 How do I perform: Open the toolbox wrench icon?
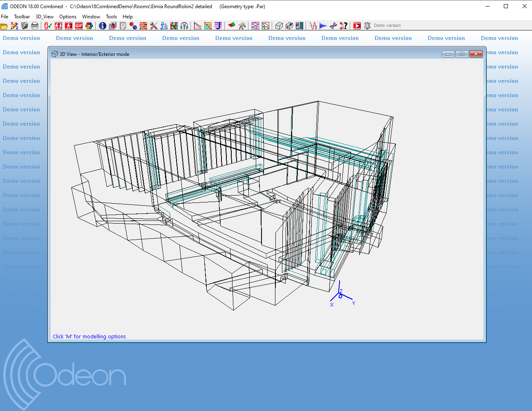(x=153, y=25)
